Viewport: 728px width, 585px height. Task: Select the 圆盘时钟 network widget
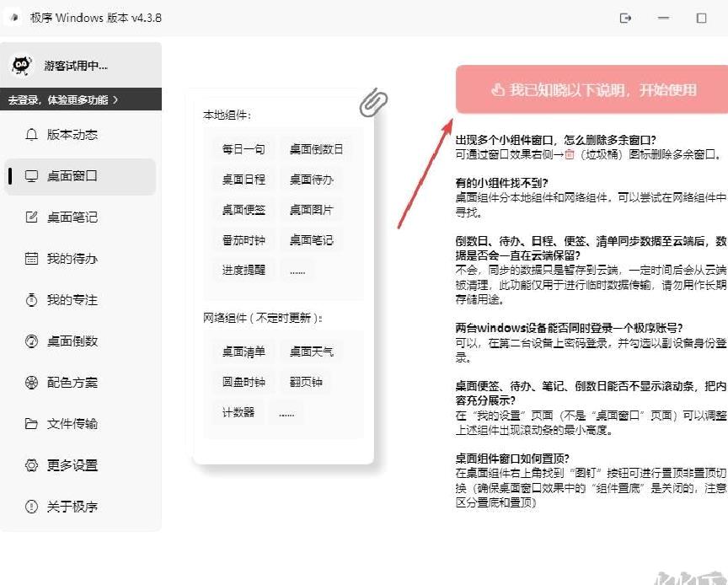pos(244,382)
